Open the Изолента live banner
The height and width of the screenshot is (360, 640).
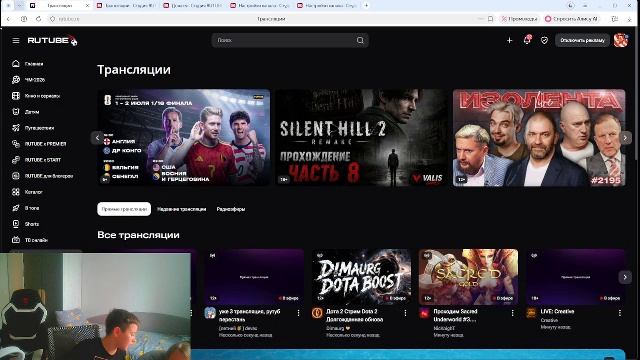pos(539,138)
